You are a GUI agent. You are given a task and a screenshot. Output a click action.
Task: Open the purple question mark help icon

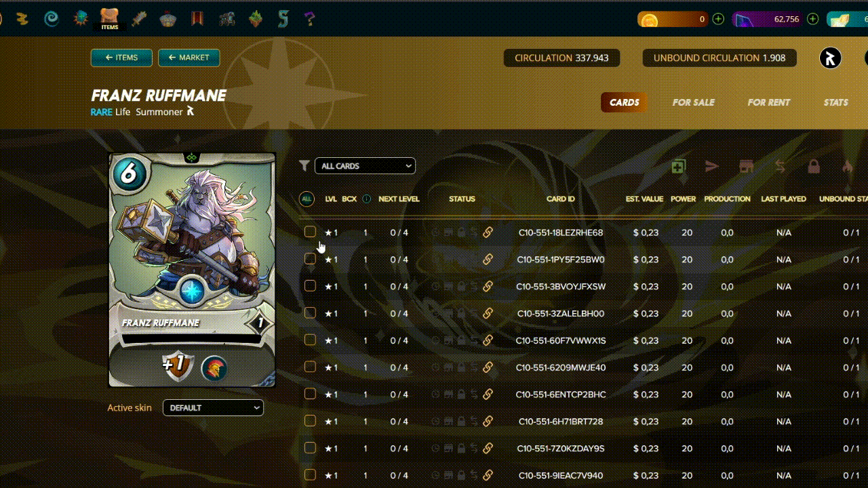click(x=310, y=18)
